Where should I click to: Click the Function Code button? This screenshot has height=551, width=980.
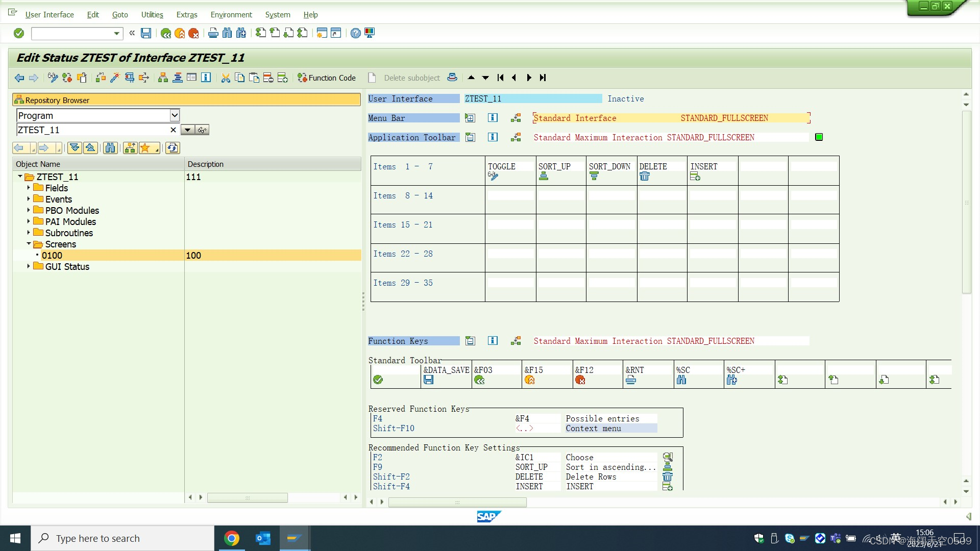pyautogui.click(x=327, y=78)
